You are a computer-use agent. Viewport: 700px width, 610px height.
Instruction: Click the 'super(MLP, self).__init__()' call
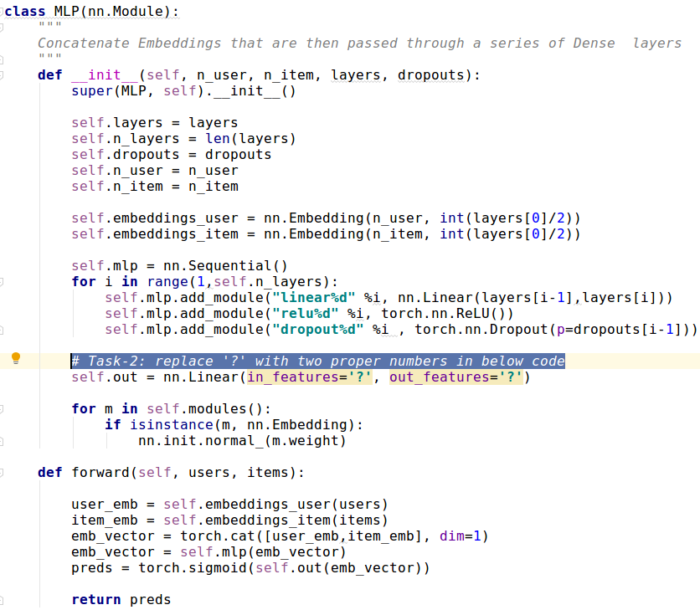click(x=183, y=91)
